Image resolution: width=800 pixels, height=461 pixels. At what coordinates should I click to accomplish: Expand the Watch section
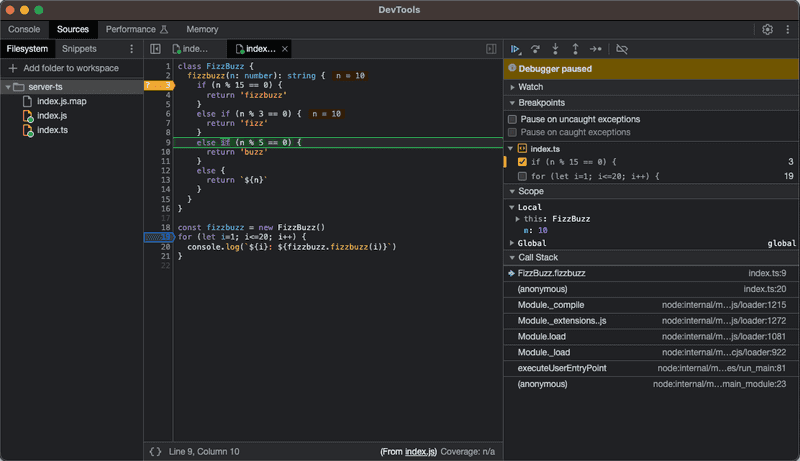(512, 87)
